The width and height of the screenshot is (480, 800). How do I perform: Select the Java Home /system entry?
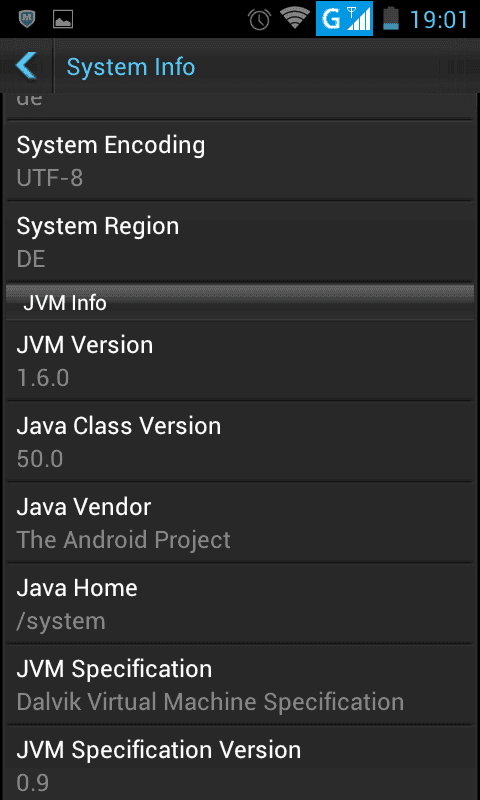pos(240,604)
